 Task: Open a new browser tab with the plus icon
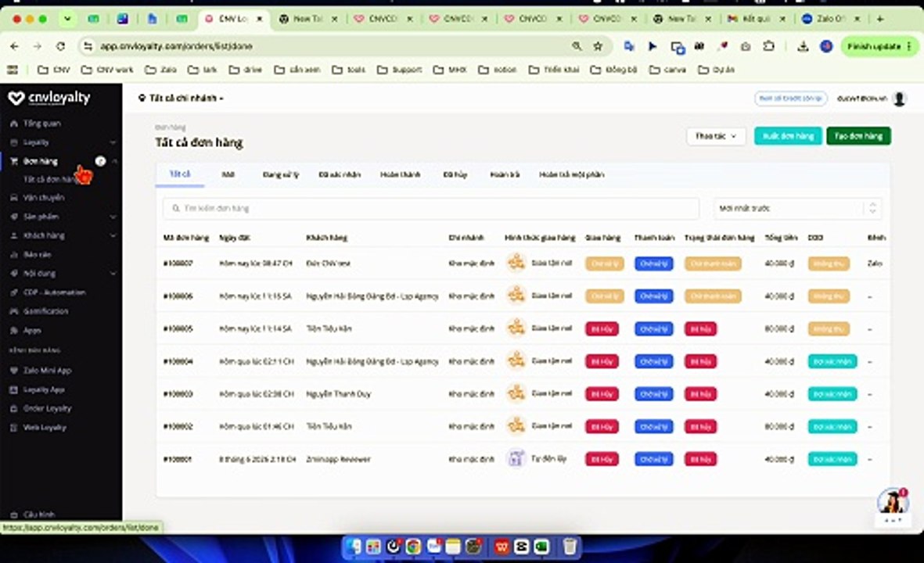[880, 19]
